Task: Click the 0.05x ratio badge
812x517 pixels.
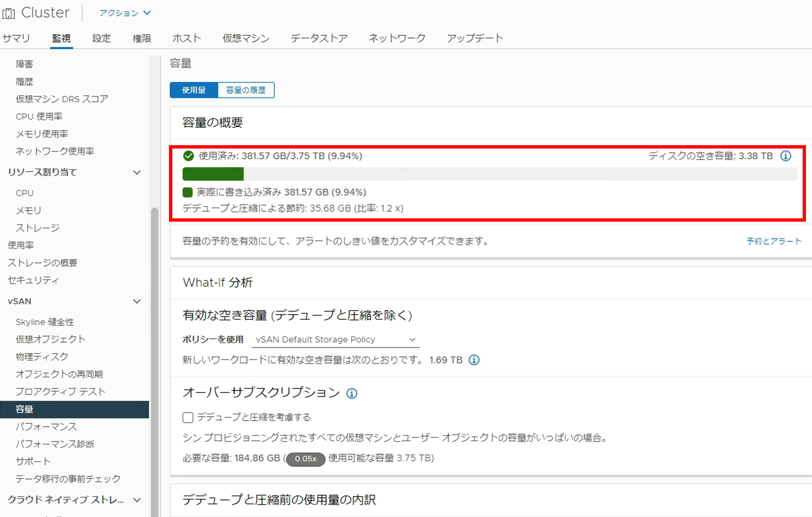Action: click(306, 459)
